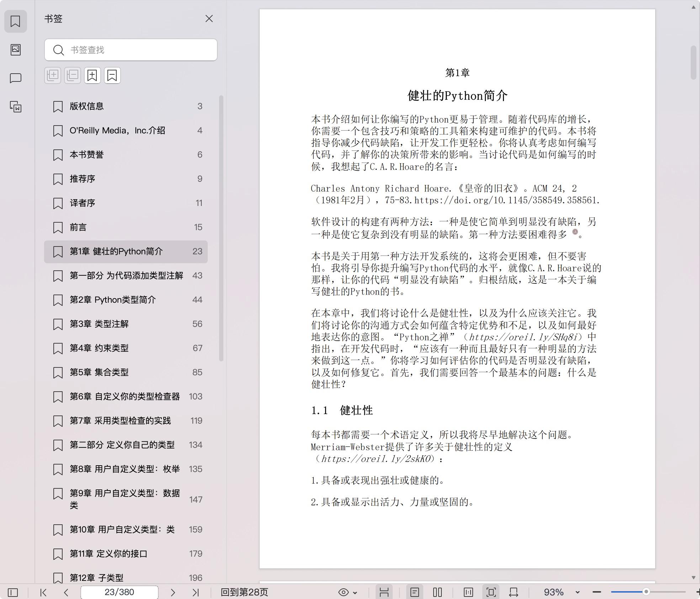
Task: Open the https://oreil.ly/2skKO link
Action: [376, 459]
